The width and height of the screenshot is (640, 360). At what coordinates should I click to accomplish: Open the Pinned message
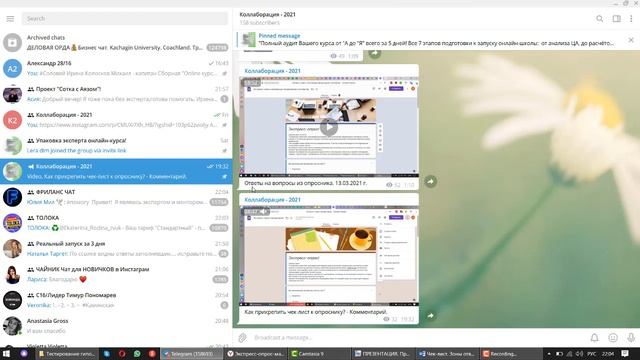[x=429, y=40]
